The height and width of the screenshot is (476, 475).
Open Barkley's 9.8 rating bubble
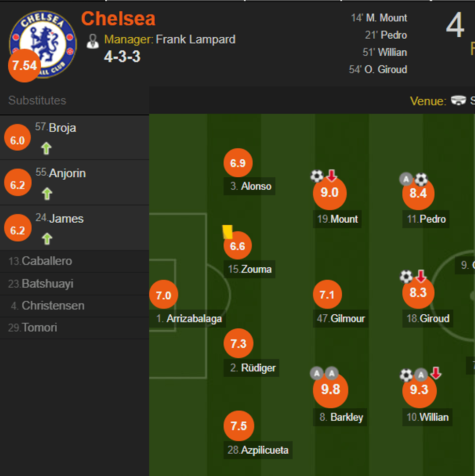[x=330, y=390]
